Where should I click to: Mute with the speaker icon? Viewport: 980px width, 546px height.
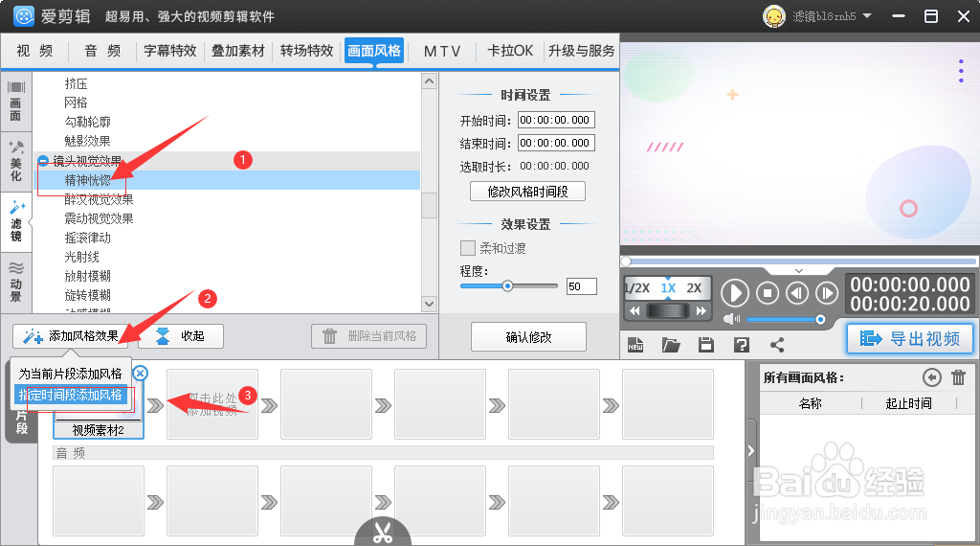pos(731,320)
